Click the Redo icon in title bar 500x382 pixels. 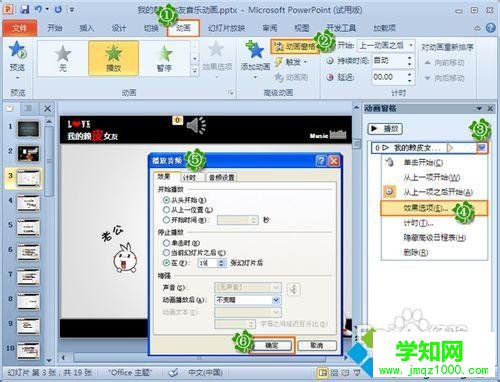point(58,9)
